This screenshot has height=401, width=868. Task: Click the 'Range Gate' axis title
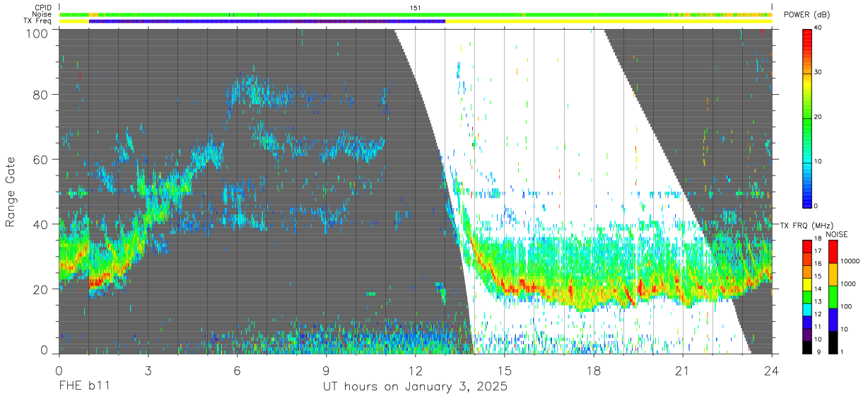click(11, 192)
